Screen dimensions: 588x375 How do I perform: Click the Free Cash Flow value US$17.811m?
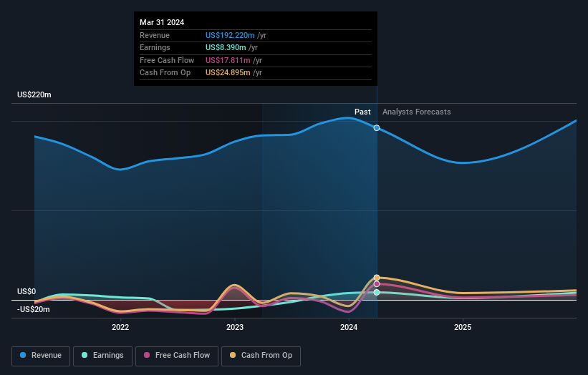228,60
